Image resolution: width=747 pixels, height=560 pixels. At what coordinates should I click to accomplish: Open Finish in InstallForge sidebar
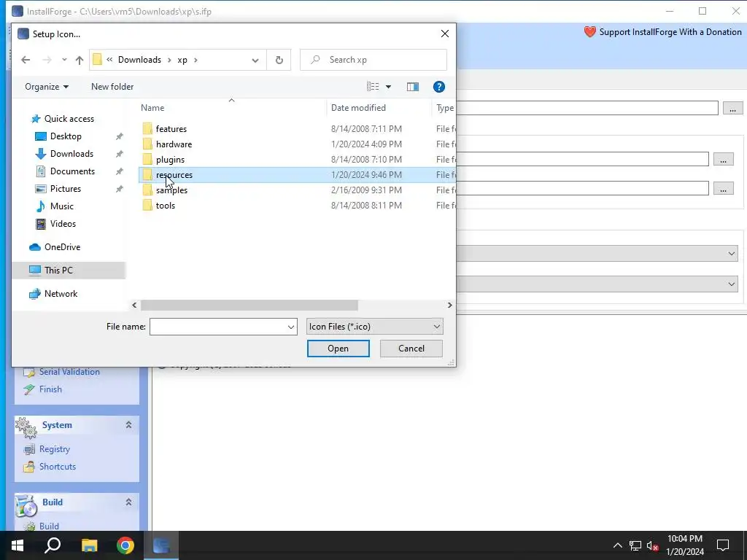[x=50, y=389]
